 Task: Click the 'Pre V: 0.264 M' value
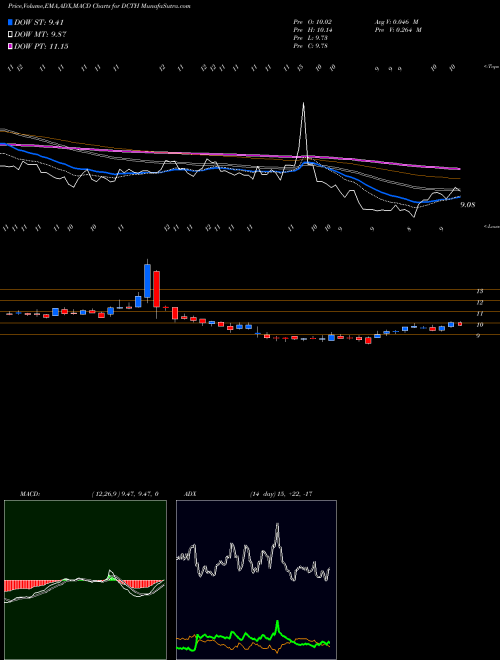click(398, 30)
